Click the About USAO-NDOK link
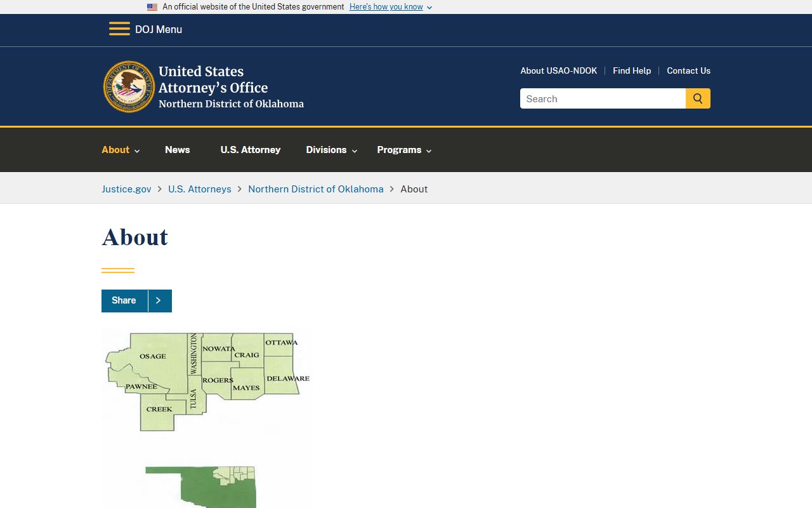The image size is (812, 508). click(x=559, y=70)
